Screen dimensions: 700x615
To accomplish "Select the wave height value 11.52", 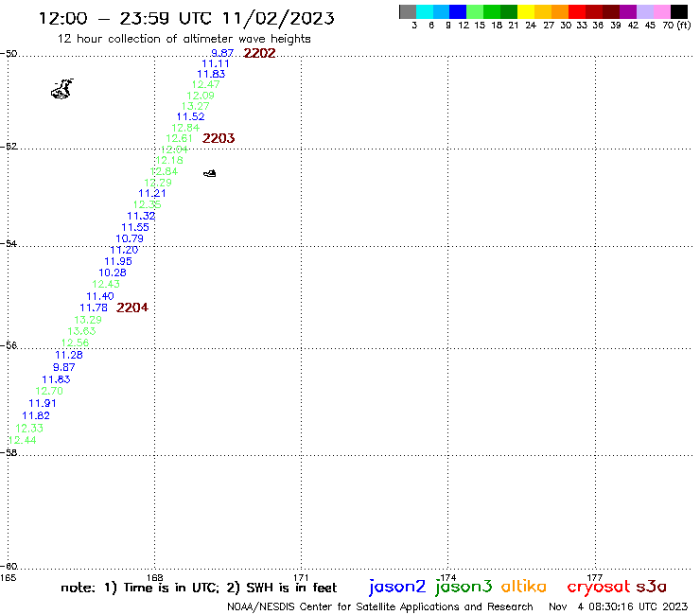I will (191, 116).
